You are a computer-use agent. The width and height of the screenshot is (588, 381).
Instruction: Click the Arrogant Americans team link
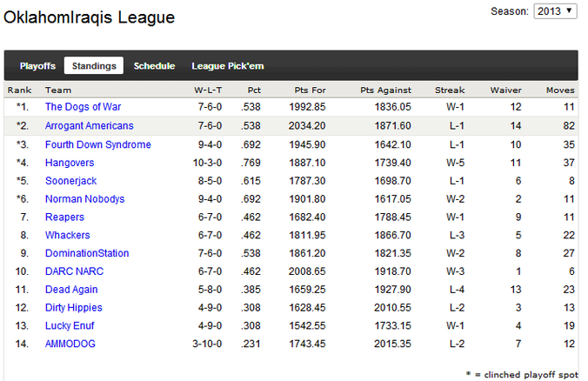(x=90, y=125)
